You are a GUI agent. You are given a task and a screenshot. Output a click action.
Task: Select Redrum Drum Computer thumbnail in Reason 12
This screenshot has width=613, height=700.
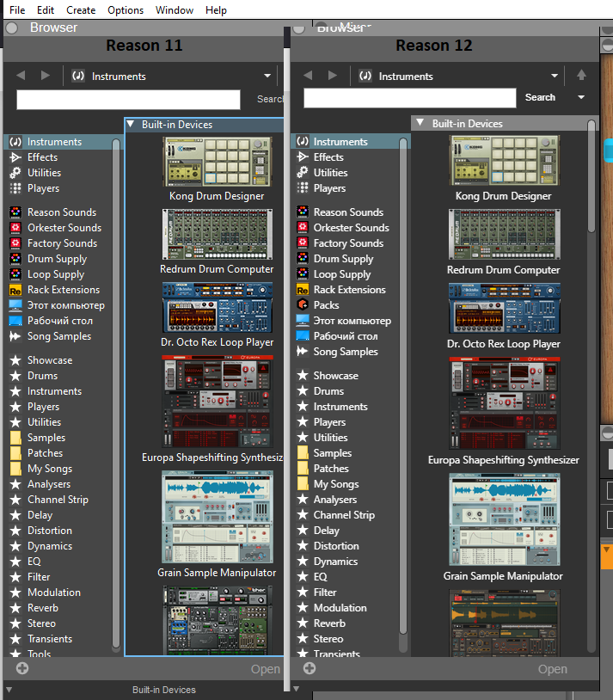click(504, 235)
